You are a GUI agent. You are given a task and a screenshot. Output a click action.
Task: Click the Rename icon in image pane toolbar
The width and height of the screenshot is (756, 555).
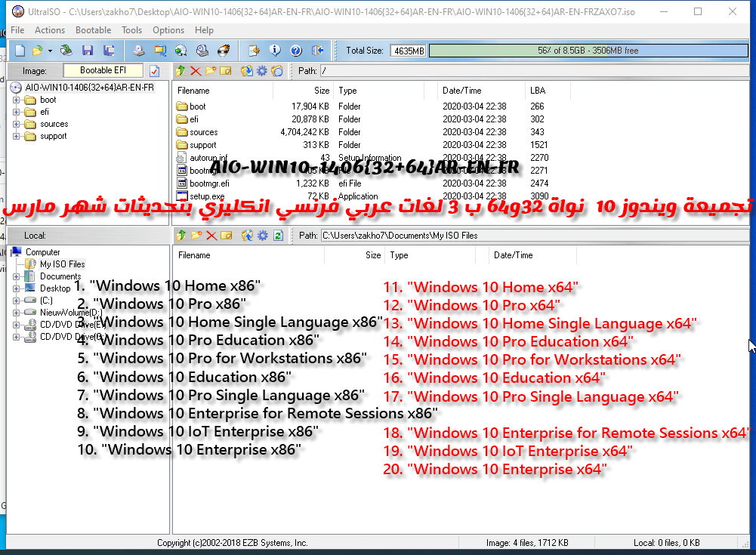[x=226, y=71]
